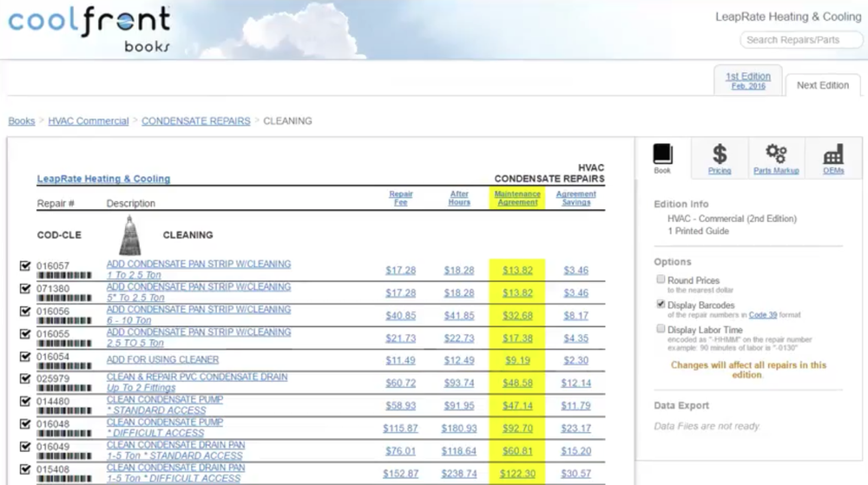Viewport: 868px width, 485px height.
Task: Click the Maintenance Agreement column header
Action: click(x=517, y=198)
